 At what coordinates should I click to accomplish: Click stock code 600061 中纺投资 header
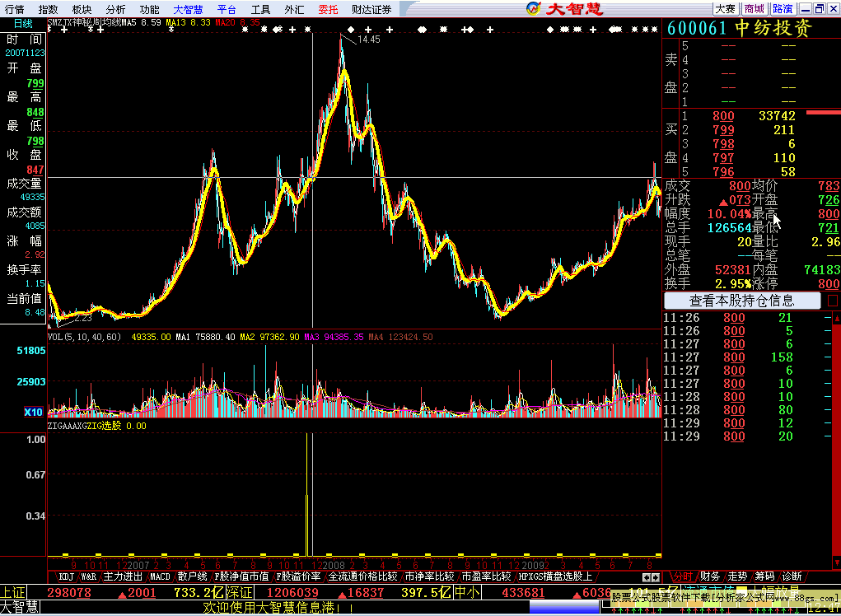coord(740,28)
